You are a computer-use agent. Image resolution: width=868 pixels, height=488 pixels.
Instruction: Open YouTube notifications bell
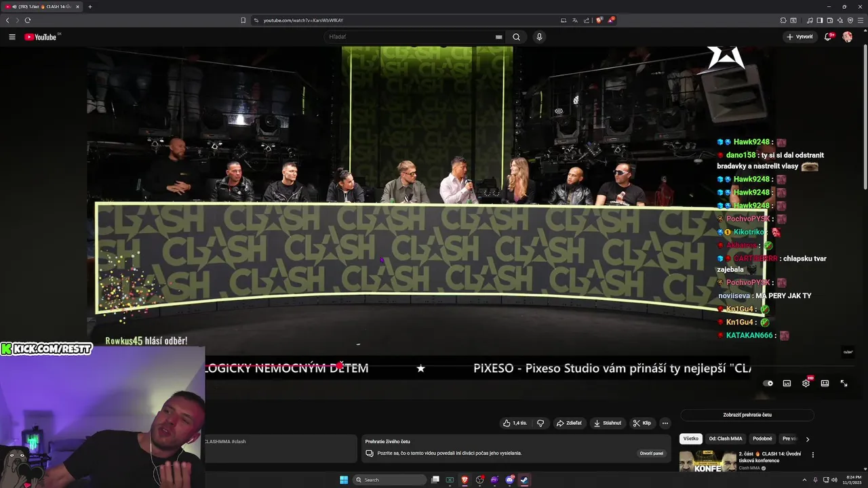click(x=828, y=37)
